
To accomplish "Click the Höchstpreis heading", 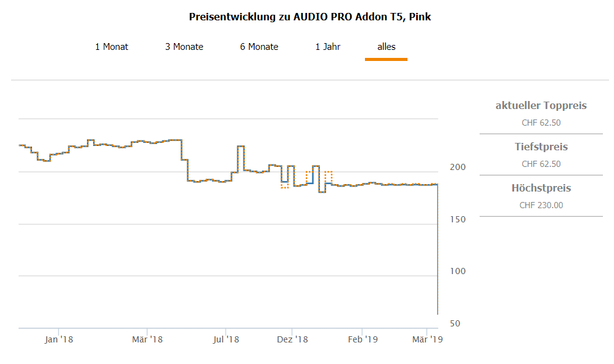I will pyautogui.click(x=541, y=188).
